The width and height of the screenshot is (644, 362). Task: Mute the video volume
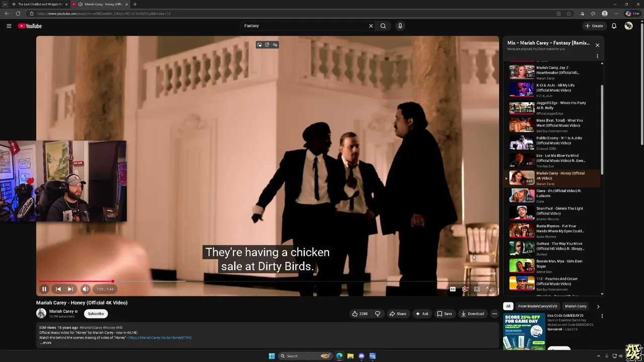coord(86,289)
